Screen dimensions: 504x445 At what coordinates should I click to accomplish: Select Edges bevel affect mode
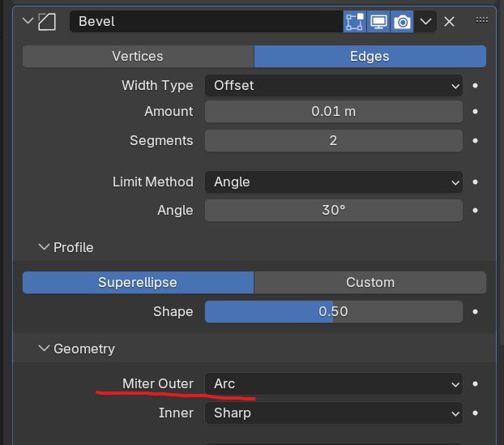point(369,56)
